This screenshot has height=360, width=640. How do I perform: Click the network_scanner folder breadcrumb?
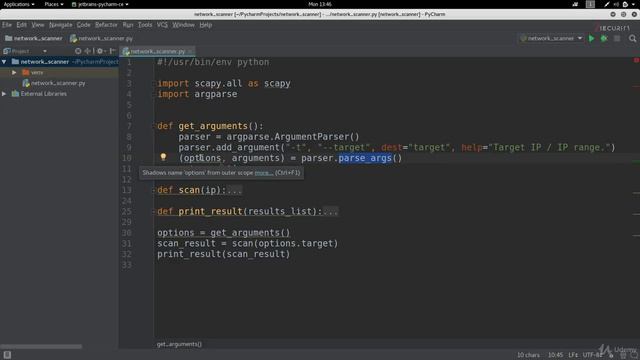click(33, 38)
